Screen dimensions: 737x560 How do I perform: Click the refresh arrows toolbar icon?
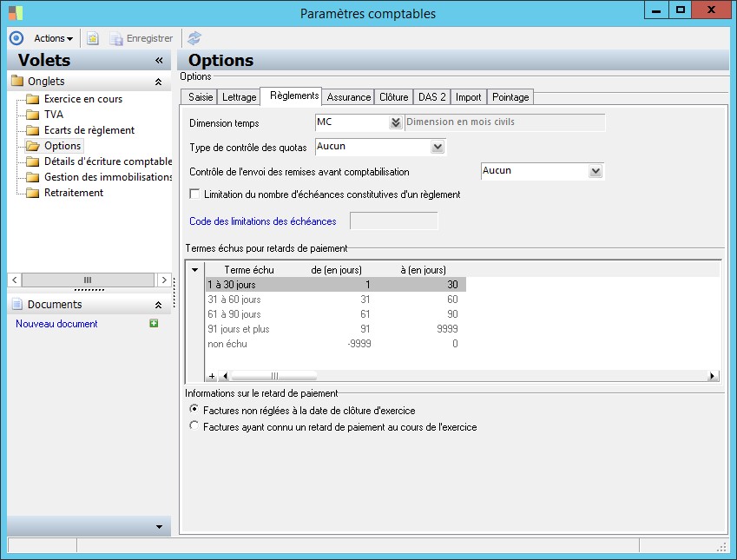pyautogui.click(x=194, y=38)
